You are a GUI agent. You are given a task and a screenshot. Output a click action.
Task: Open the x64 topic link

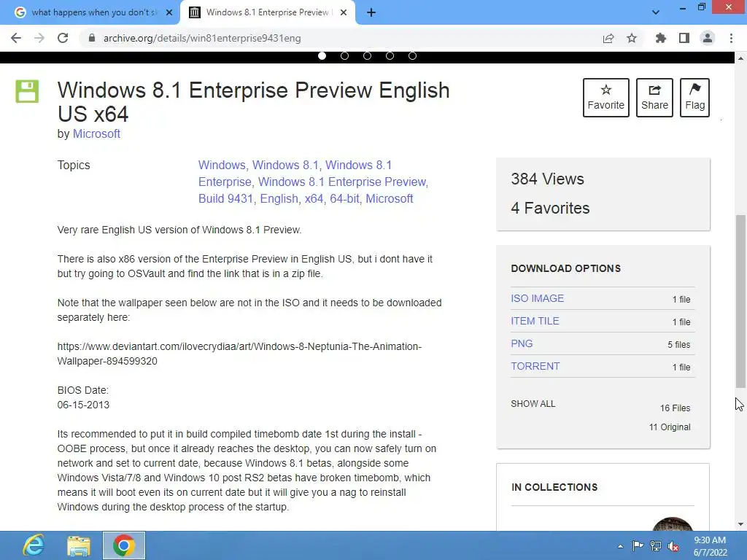tap(314, 198)
